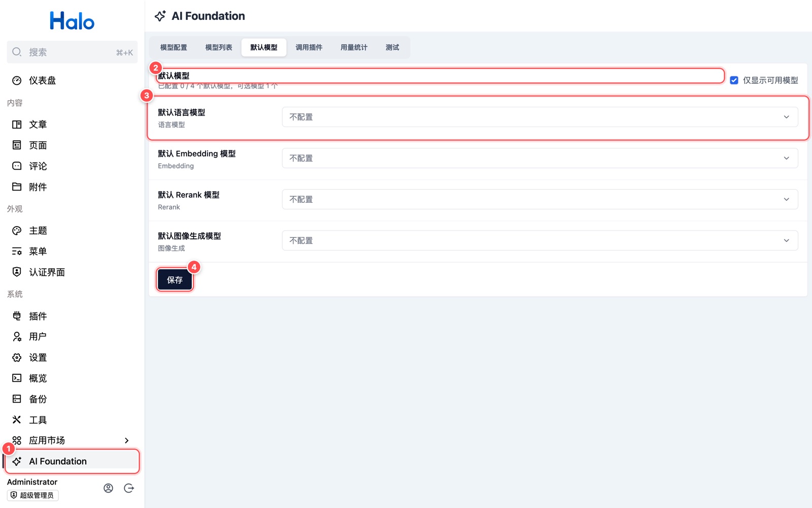Image resolution: width=812 pixels, height=508 pixels.
Task: Click the dashboard gauge icon beside 仪表盘
Action: pos(17,80)
